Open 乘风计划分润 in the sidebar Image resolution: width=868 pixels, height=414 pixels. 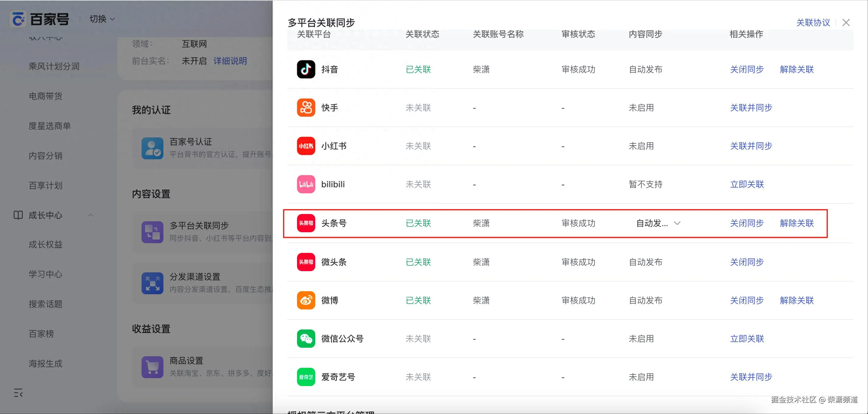54,66
